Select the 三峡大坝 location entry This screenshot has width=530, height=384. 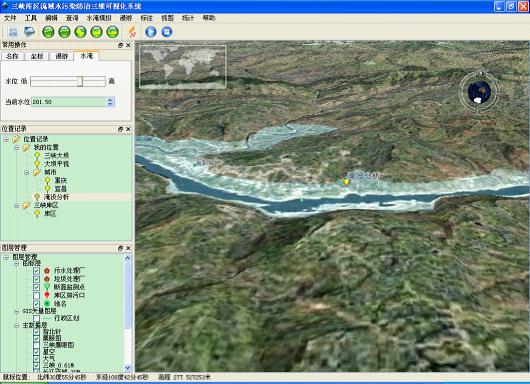tap(57, 155)
